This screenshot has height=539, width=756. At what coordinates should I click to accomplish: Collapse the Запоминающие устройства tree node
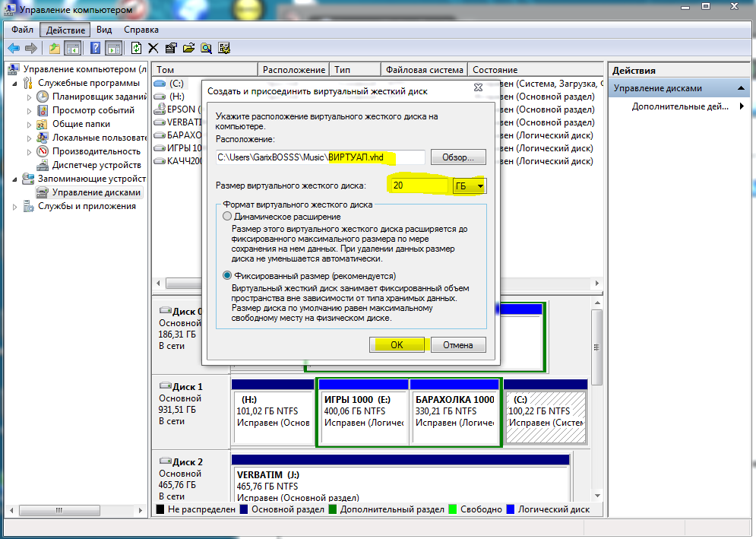pos(14,179)
